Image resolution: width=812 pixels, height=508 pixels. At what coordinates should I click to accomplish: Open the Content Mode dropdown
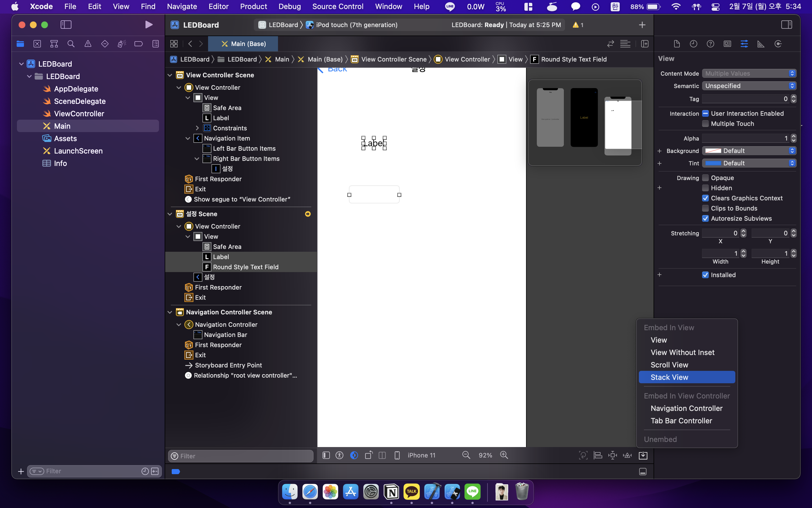point(749,73)
